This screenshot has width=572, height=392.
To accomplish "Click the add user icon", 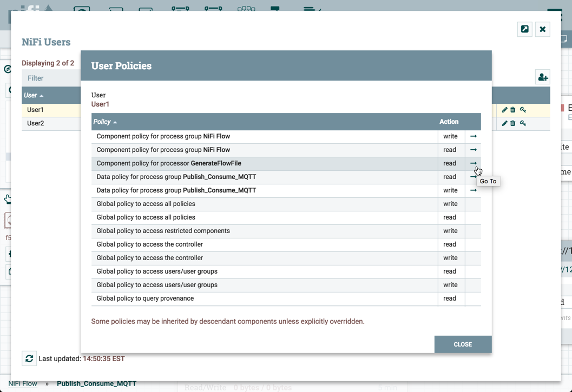I will click(542, 77).
